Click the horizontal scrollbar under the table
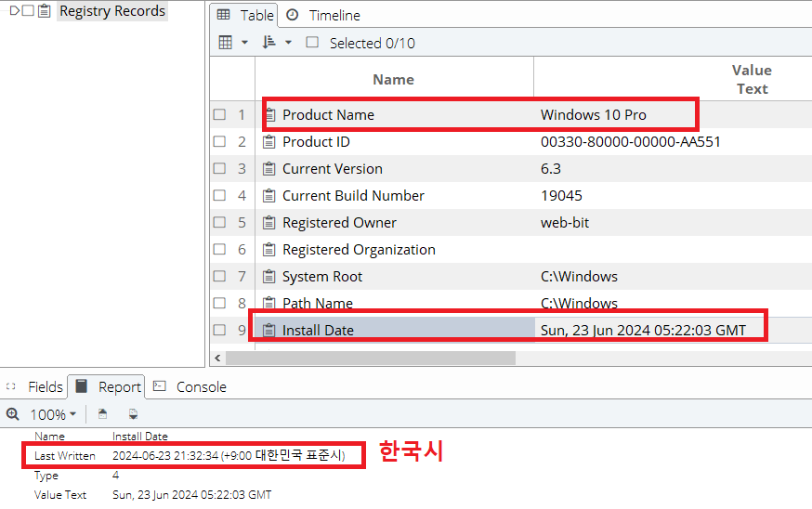812x509 pixels. click(372, 358)
